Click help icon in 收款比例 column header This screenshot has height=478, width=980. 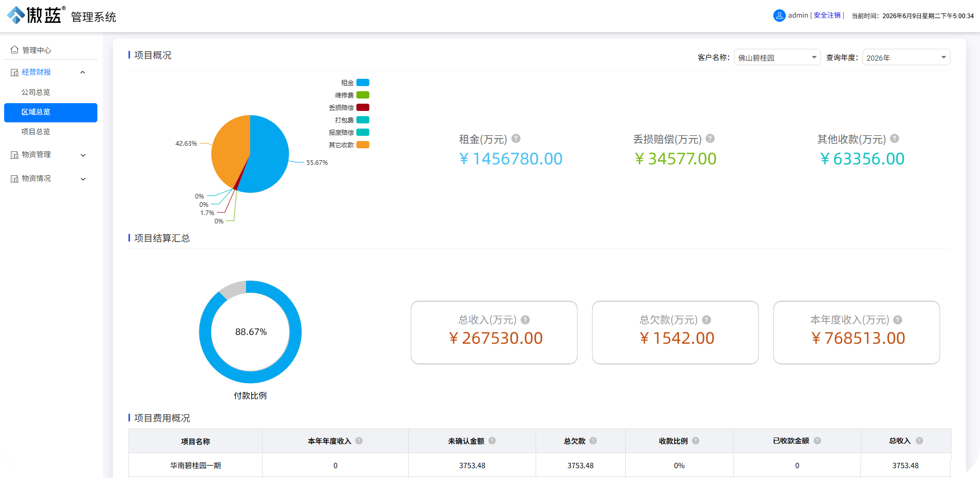pos(696,441)
